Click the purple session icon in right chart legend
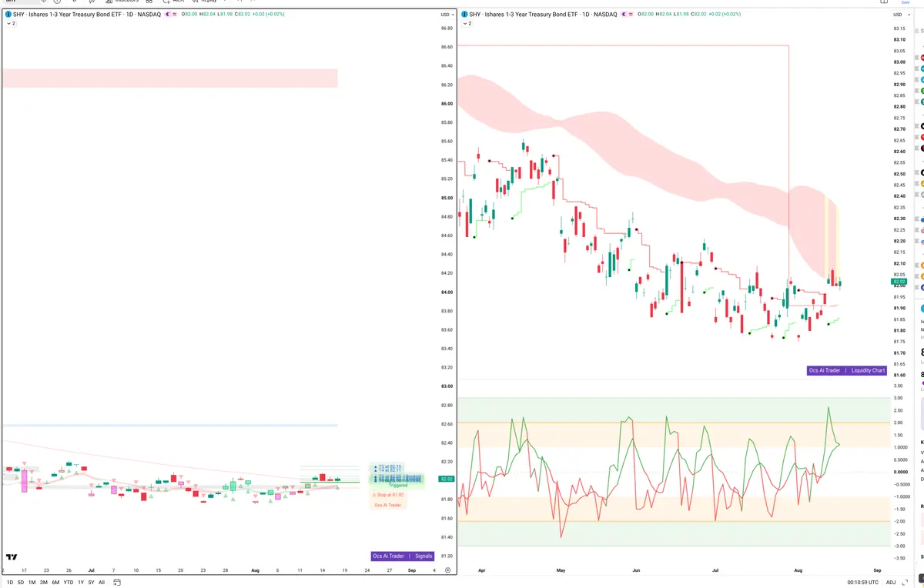Screen dimensions: 924x588 point(625,15)
